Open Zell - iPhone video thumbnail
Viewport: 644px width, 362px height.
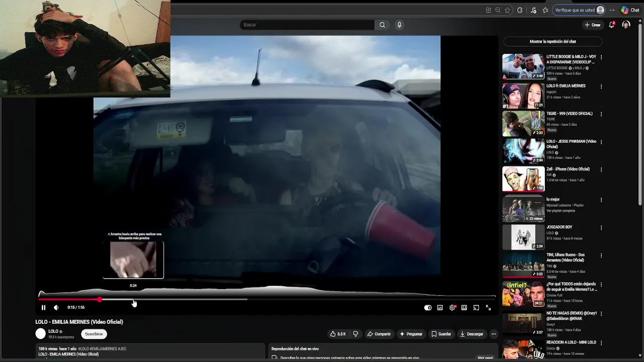[523, 179]
